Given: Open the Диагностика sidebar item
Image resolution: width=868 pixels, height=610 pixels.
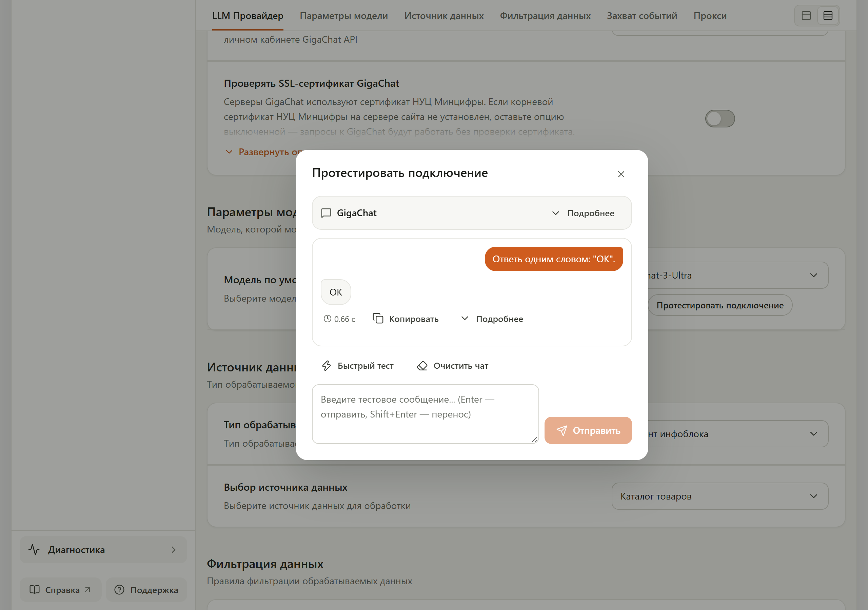Looking at the screenshot, I should (103, 550).
